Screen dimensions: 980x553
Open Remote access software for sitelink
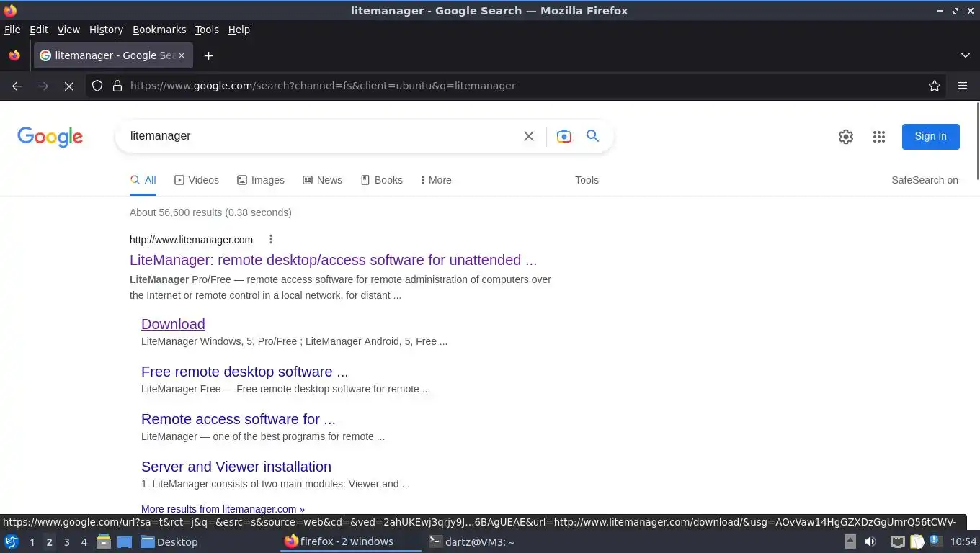[x=238, y=419]
